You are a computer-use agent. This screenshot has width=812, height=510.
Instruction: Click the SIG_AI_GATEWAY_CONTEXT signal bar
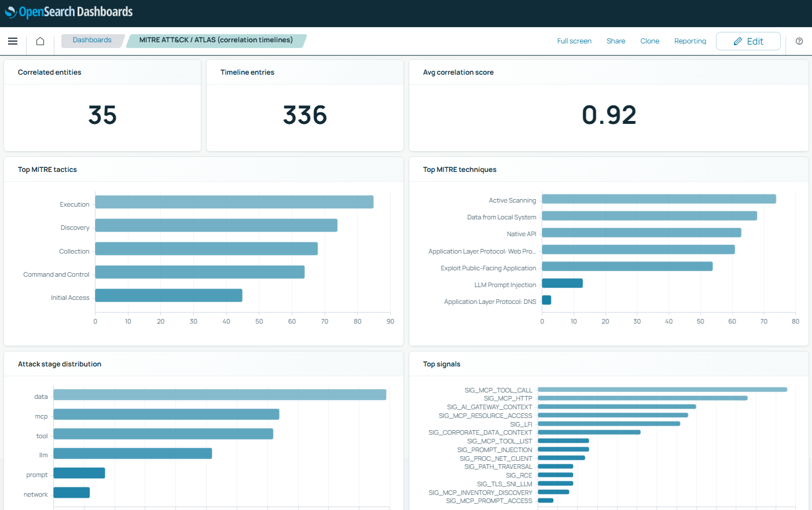[617, 406]
